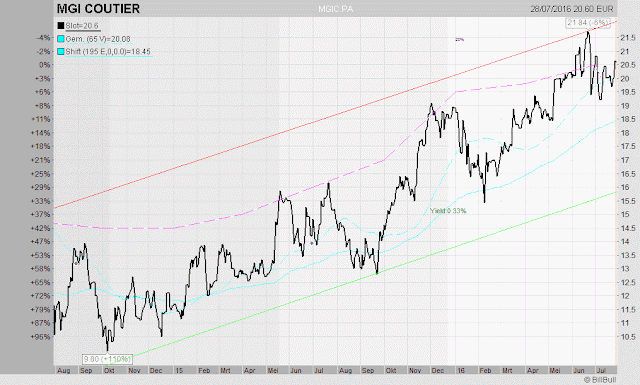Image resolution: width=640 pixels, height=385 pixels.
Task: Click the 19.5 tick on the price axis
Action: click(x=628, y=92)
